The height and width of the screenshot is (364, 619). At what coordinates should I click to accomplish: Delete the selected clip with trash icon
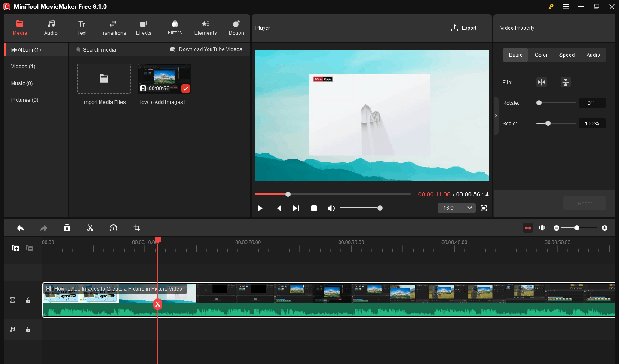[x=67, y=228]
